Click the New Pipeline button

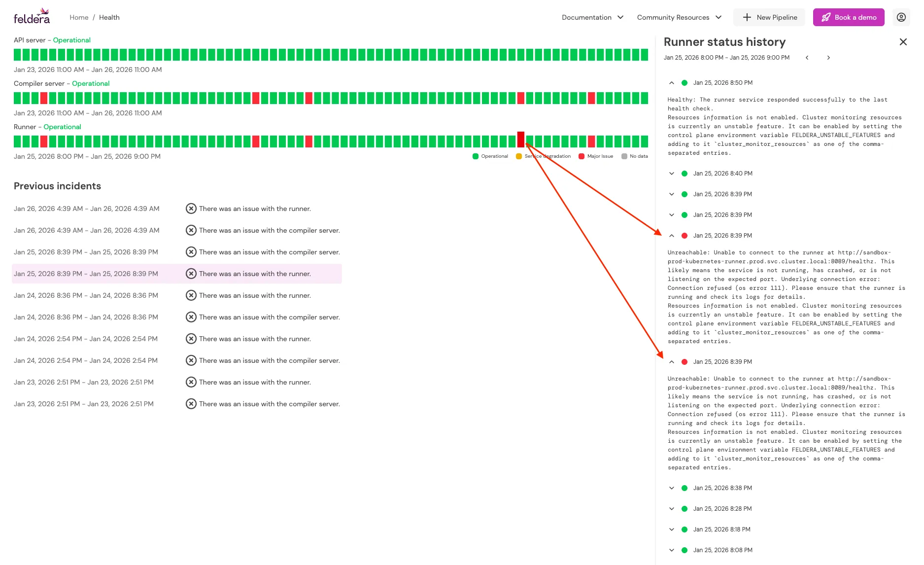[x=769, y=17]
